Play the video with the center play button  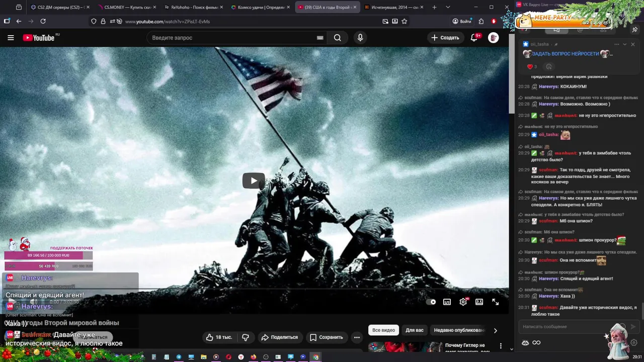coord(254,181)
